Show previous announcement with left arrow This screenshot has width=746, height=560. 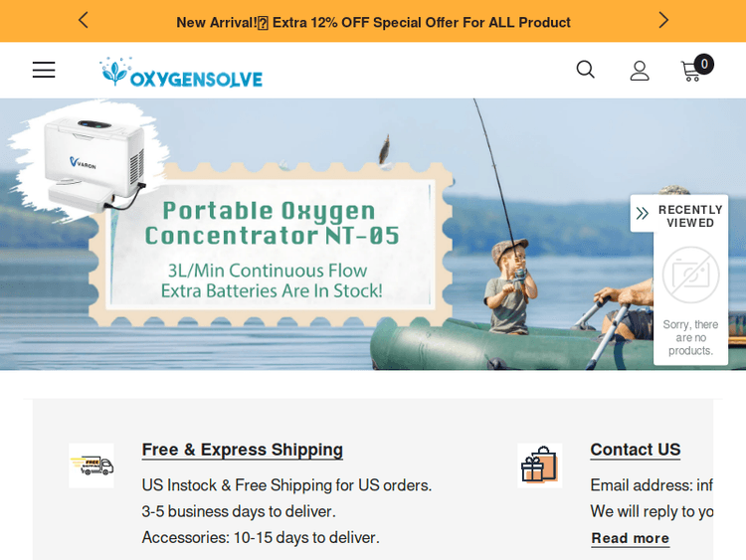coord(84,20)
